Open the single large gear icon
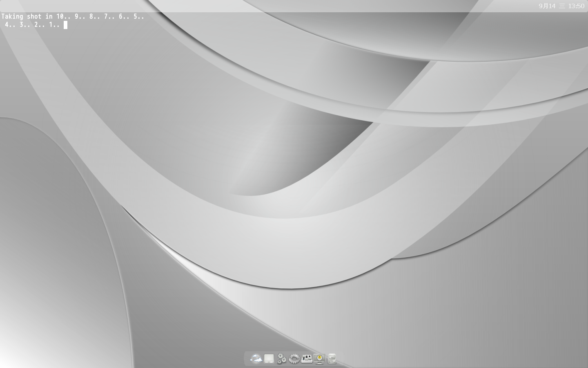The width and height of the screenshot is (588, 368). coord(294,359)
